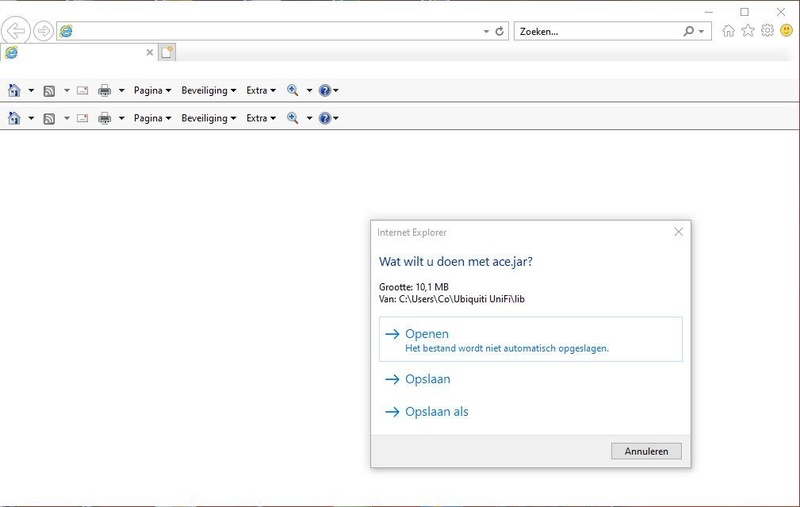Open the Pagina menu in the lower command bar
The width and height of the screenshot is (800, 507).
click(x=152, y=118)
